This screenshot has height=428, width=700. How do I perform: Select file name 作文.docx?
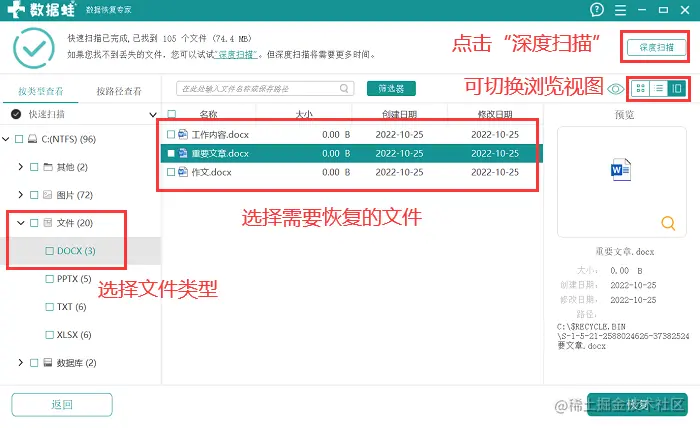coord(211,172)
